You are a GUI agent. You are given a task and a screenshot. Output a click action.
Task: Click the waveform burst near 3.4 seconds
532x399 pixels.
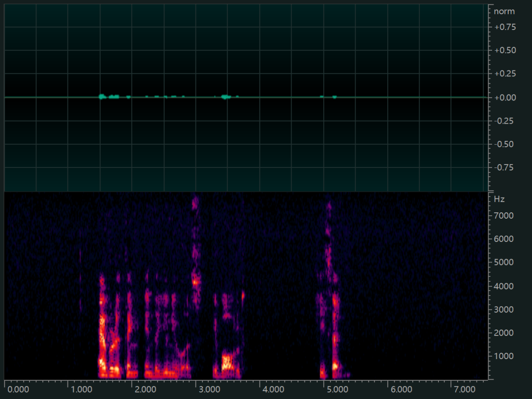(x=225, y=97)
